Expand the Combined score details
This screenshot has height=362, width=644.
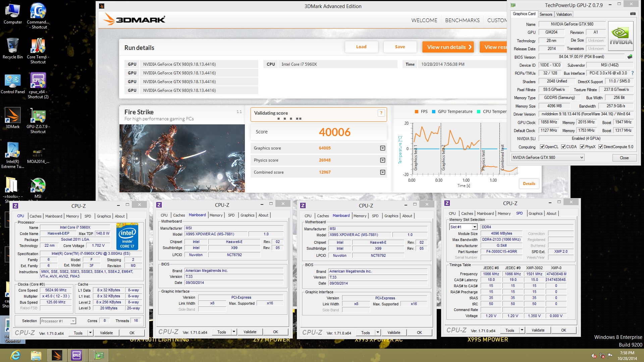382,172
